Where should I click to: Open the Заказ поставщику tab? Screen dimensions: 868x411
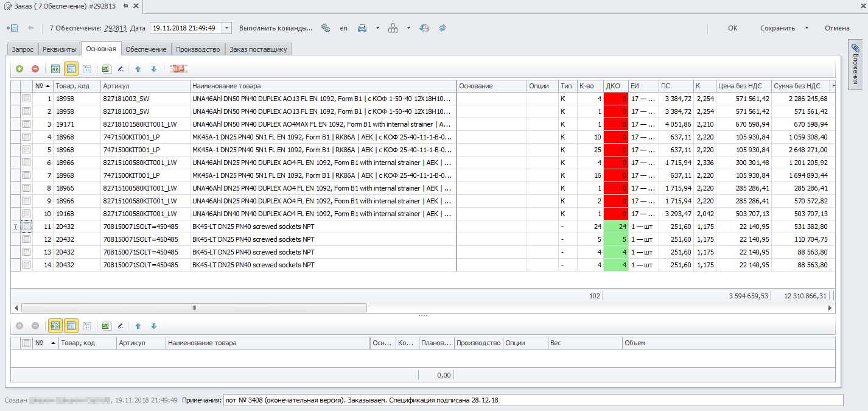(258, 49)
